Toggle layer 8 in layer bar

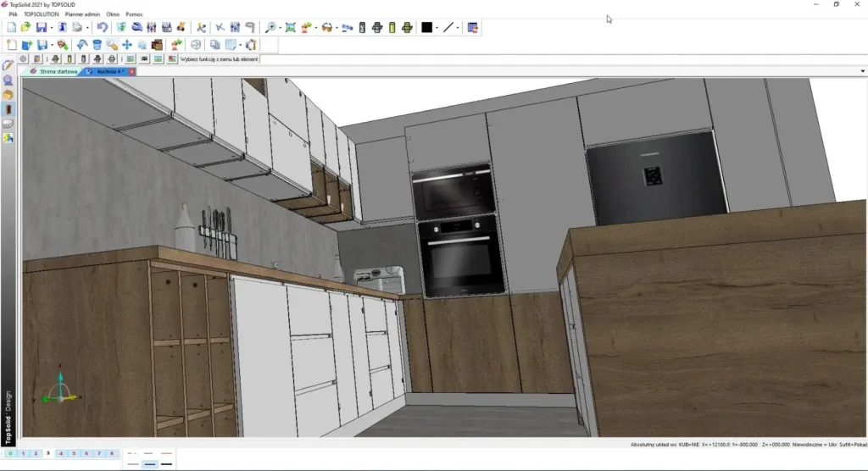click(112, 454)
